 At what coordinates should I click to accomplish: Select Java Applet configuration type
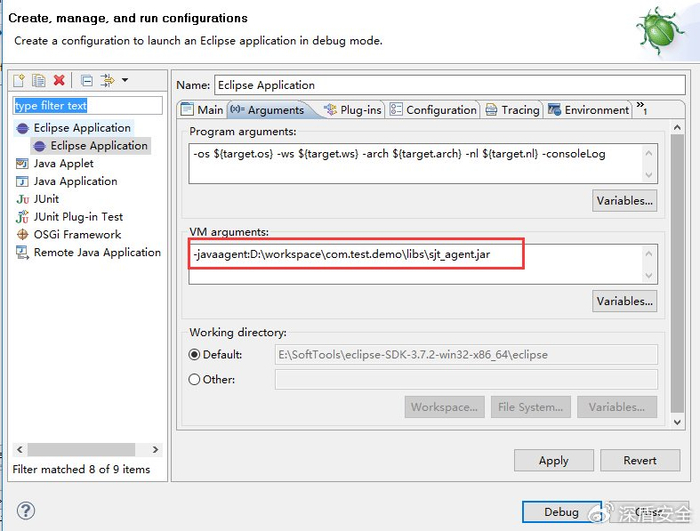pos(63,163)
